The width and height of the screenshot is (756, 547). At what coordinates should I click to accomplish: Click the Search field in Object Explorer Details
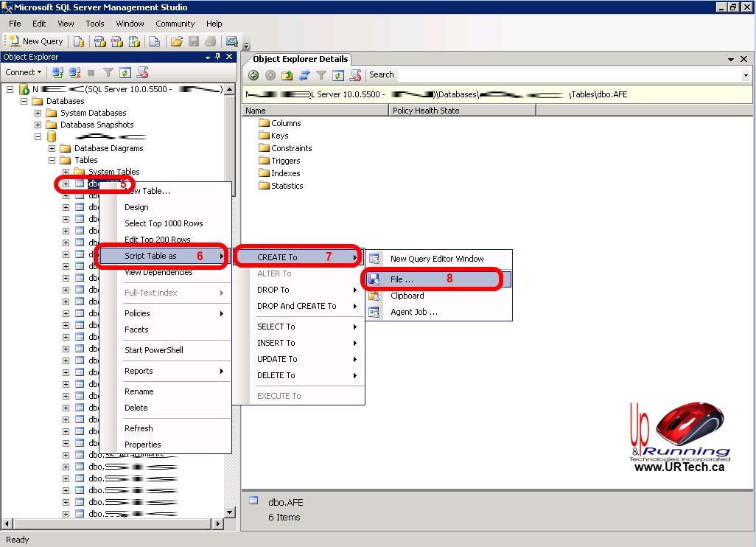point(567,74)
